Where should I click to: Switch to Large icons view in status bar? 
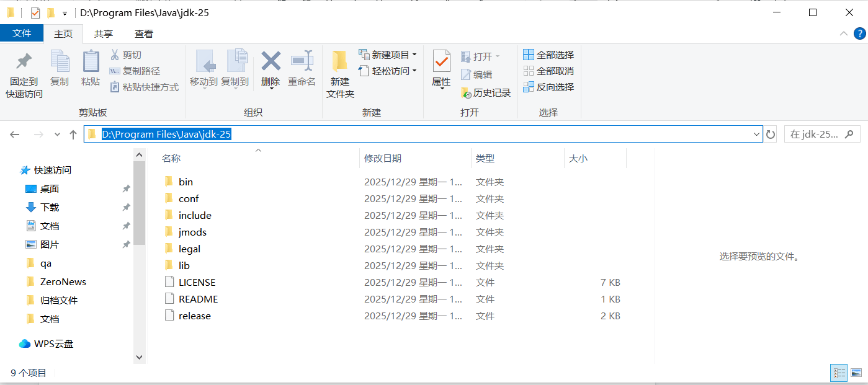pos(857,373)
